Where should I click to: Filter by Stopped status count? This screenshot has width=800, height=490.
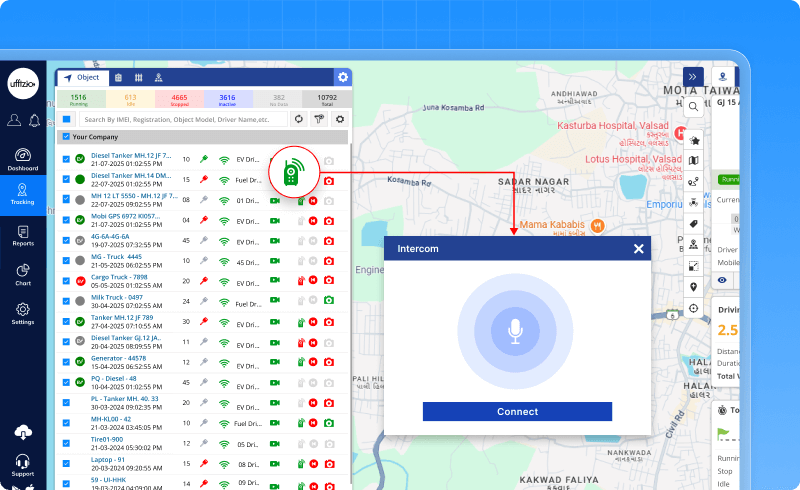[x=179, y=99]
